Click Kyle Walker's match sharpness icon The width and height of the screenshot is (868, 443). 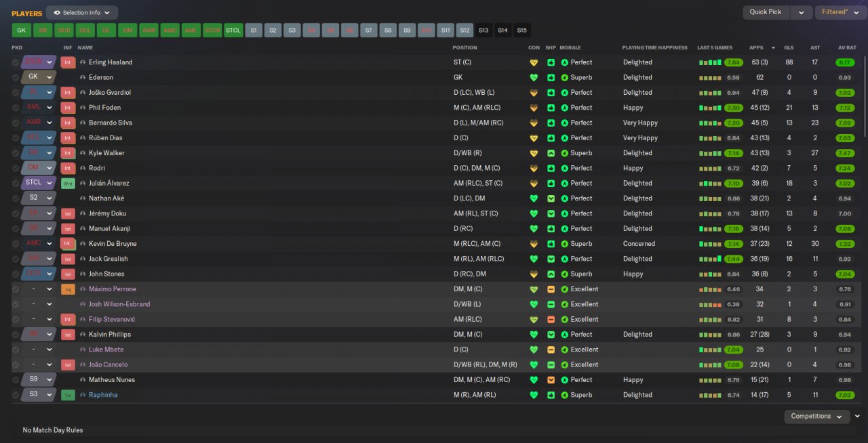pos(551,153)
